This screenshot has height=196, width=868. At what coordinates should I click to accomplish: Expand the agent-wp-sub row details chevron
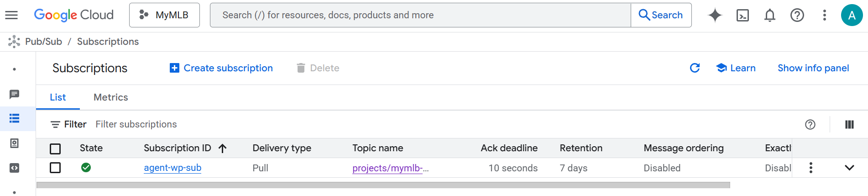[849, 168]
